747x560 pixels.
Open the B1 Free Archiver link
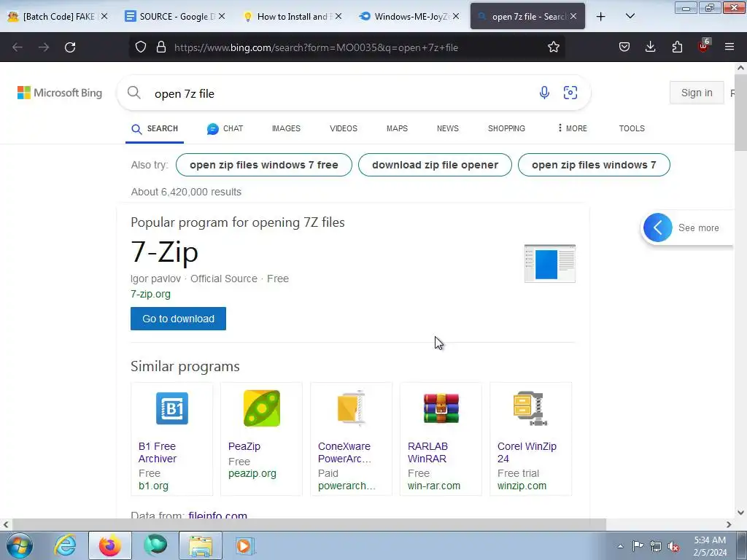pyautogui.click(x=158, y=452)
